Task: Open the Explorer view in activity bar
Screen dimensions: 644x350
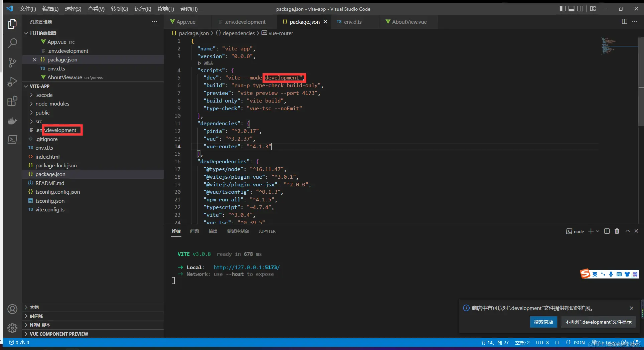Action: point(12,24)
